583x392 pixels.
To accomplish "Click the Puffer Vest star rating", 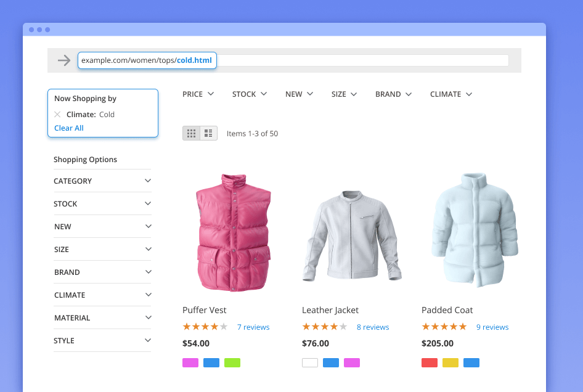I will (205, 327).
